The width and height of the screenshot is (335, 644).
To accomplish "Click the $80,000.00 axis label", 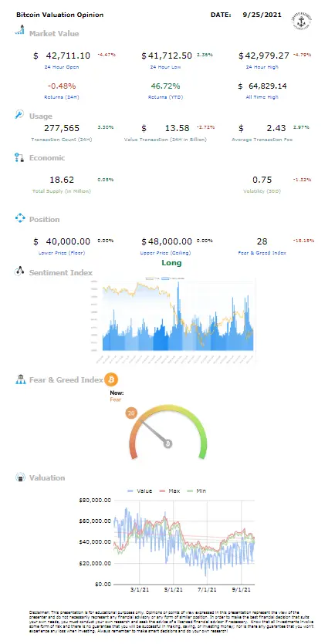I will (94, 501).
